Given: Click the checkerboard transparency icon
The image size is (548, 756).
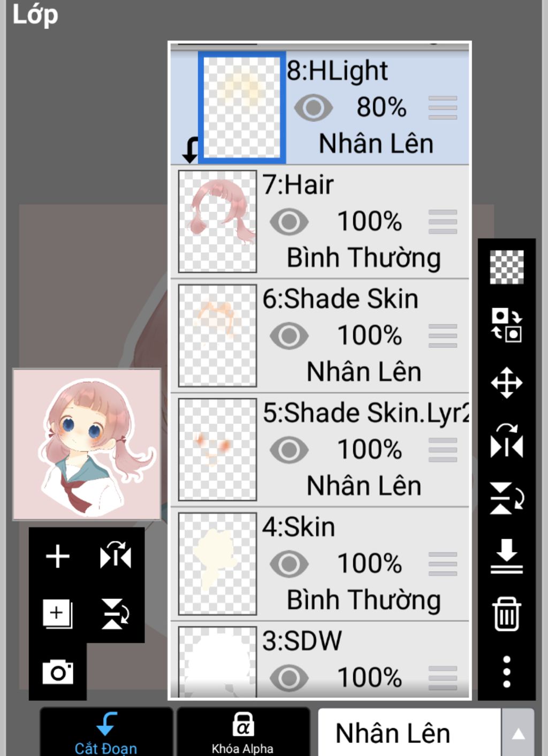Looking at the screenshot, I should [506, 267].
